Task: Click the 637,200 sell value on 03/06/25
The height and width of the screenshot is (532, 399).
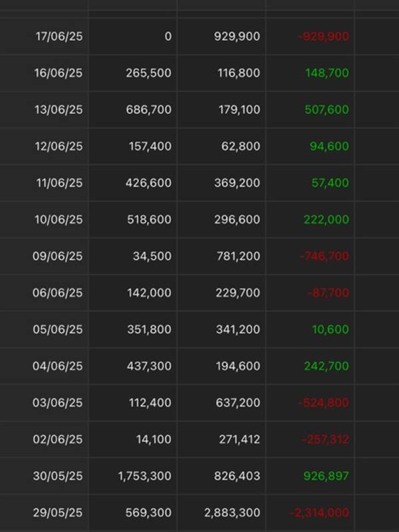Action: [238, 403]
